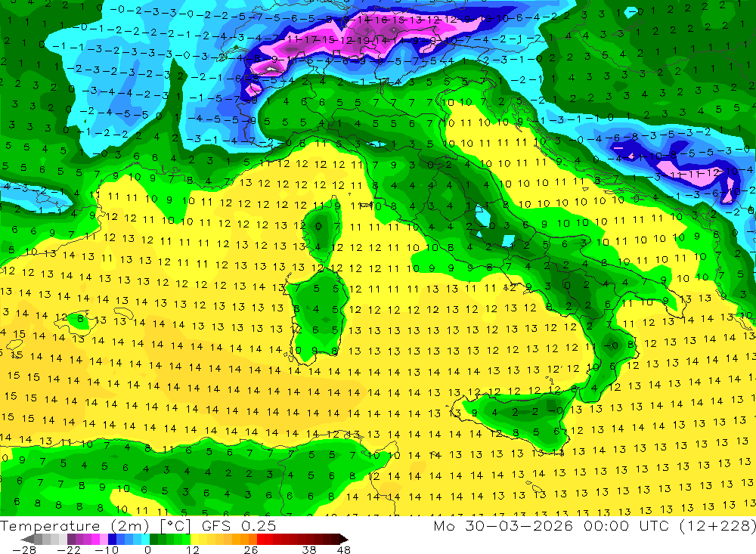756x554 pixels.
Task: Click the "12" legend value
Action: coord(193,550)
